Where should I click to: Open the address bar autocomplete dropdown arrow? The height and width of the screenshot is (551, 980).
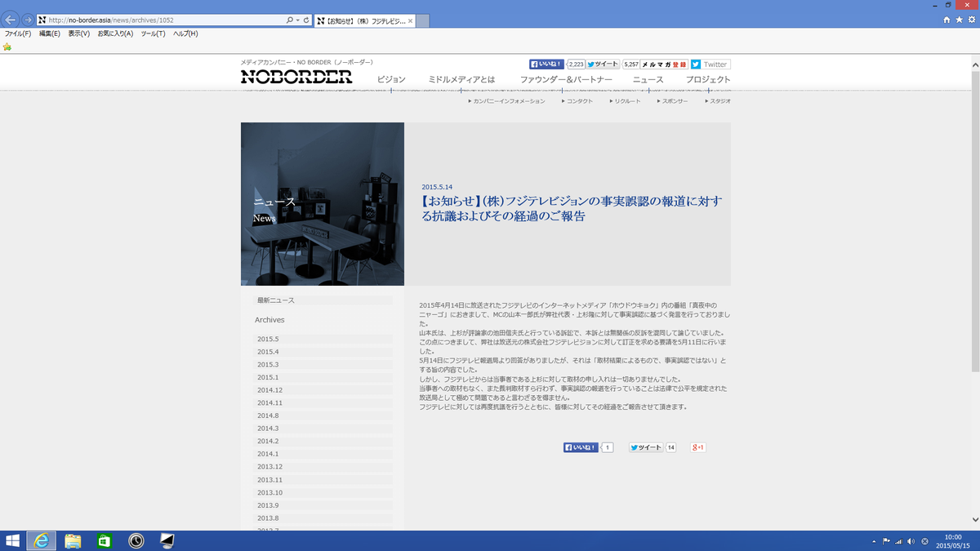pos(297,20)
